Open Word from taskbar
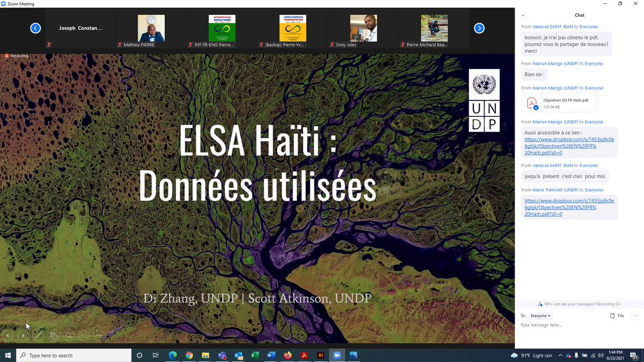644x362 pixels. click(x=271, y=355)
